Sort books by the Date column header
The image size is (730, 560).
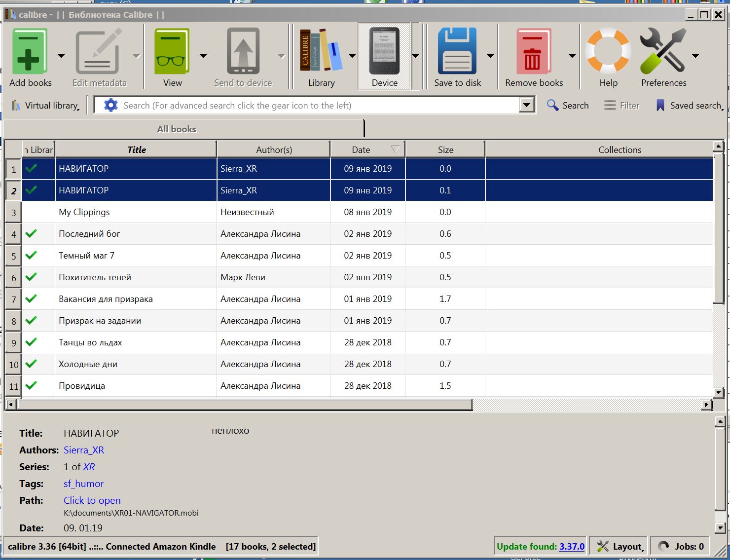pyautogui.click(x=361, y=150)
